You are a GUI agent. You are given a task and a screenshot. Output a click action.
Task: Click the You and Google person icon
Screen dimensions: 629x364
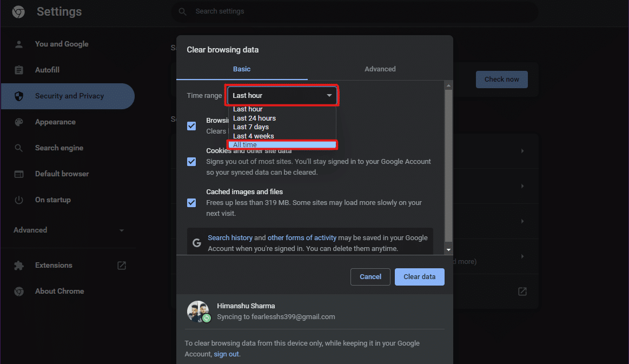click(19, 44)
